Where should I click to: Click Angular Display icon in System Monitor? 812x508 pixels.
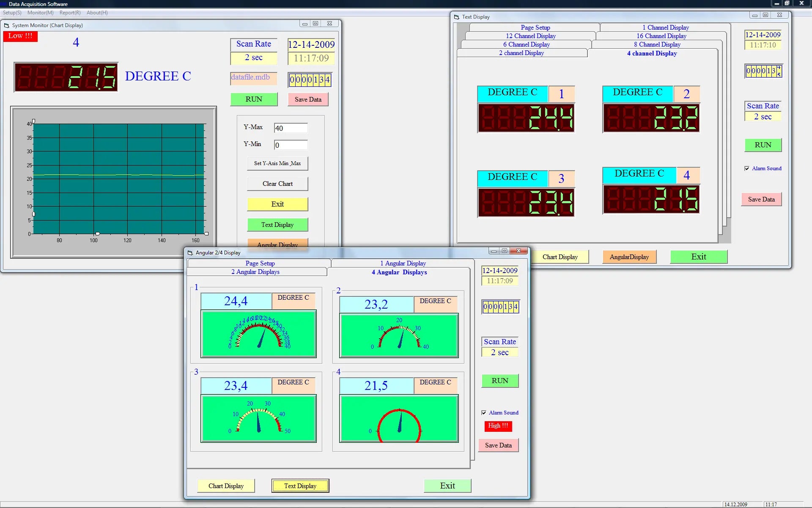coord(278,245)
